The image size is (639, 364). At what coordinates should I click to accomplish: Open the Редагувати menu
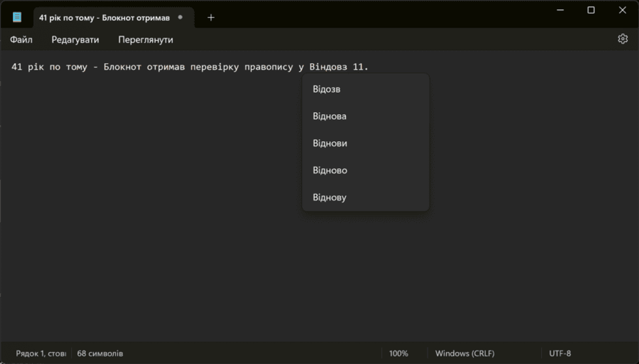(x=75, y=40)
